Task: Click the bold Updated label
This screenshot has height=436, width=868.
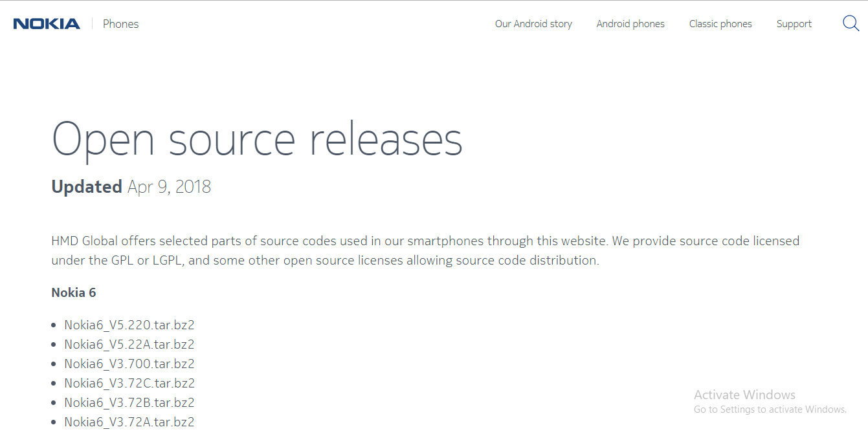Action: click(x=87, y=187)
